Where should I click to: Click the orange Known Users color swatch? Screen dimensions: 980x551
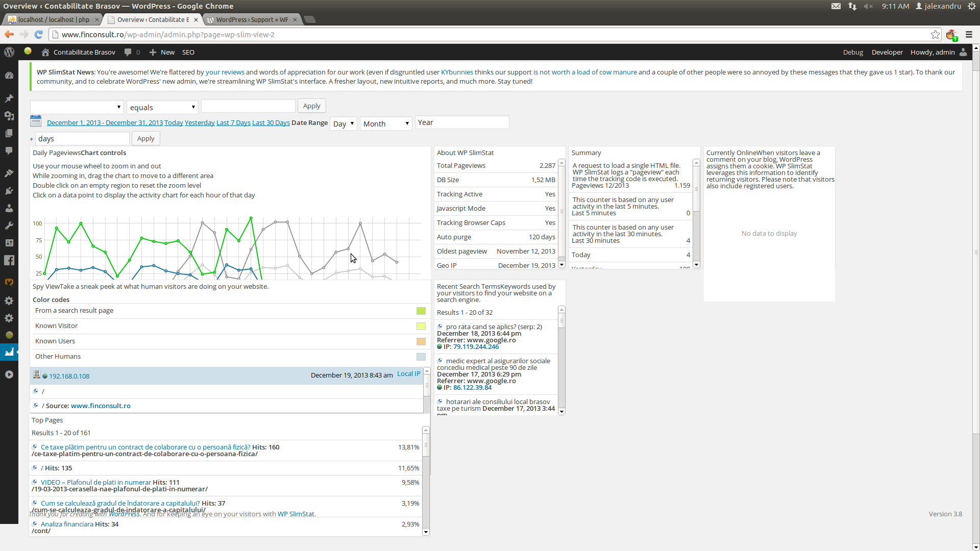421,341
